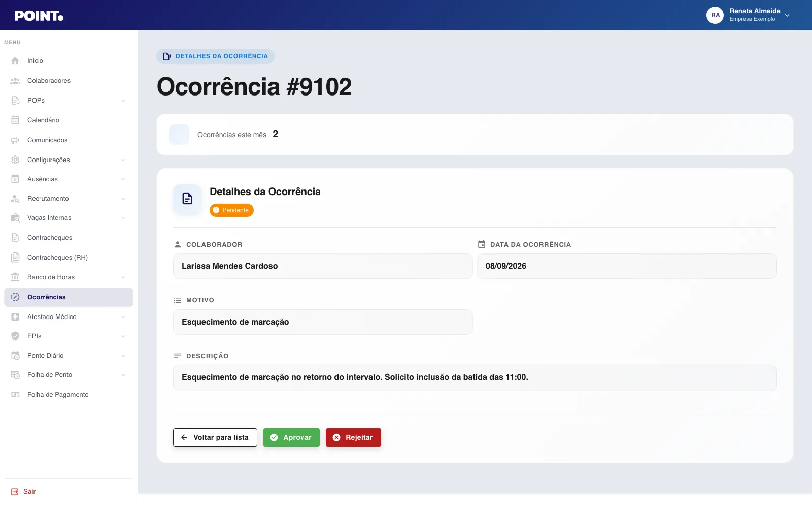Click the Contracheques (RH) icon

pyautogui.click(x=15, y=258)
